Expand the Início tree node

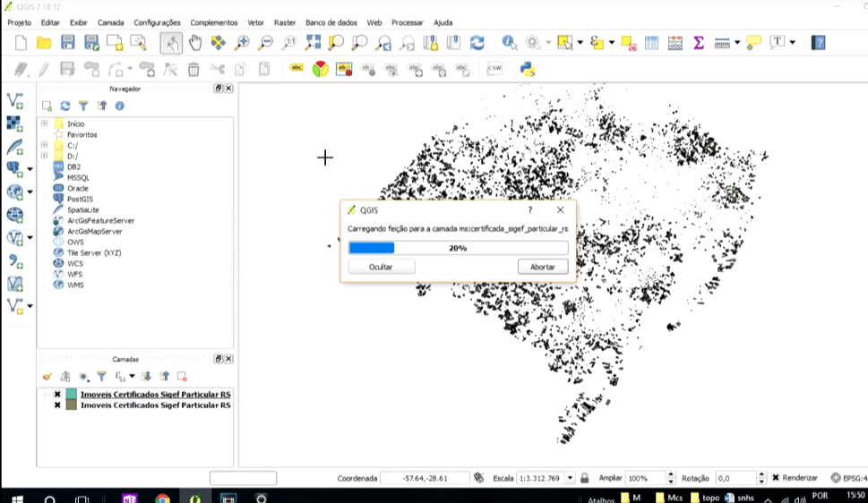(44, 124)
